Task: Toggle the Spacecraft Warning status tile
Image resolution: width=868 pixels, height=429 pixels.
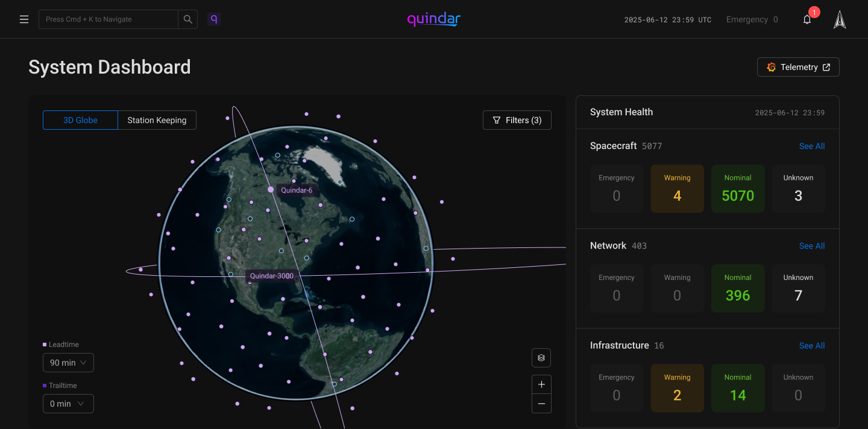Action: tap(677, 188)
